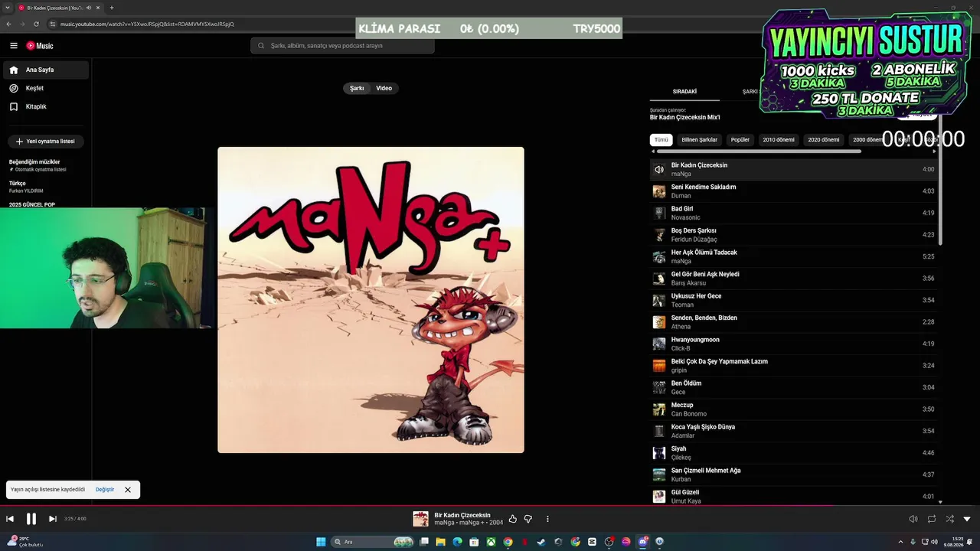This screenshot has height=551, width=980.
Task: Dislike the song with thumbs down
Action: [528, 519]
